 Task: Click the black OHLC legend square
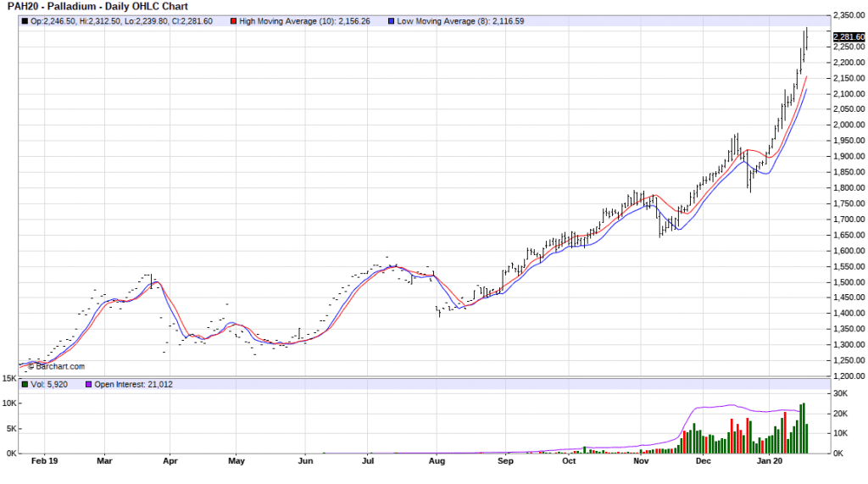pyautogui.click(x=25, y=21)
